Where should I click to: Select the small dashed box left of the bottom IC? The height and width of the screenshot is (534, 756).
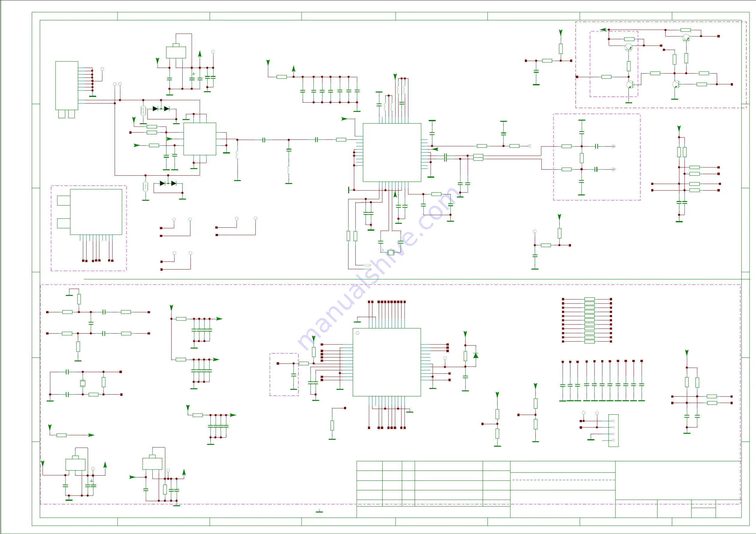pyautogui.click(x=284, y=375)
